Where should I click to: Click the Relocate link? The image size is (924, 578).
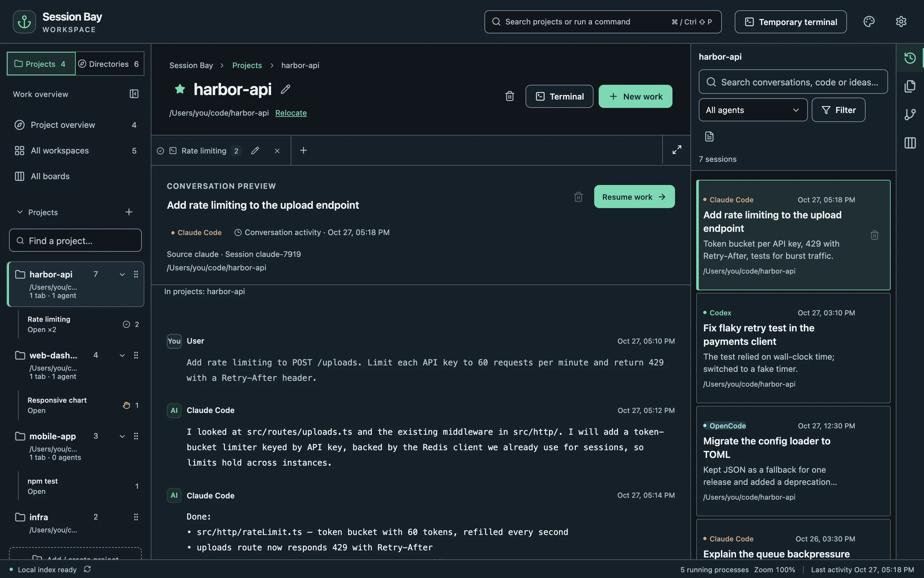(291, 113)
